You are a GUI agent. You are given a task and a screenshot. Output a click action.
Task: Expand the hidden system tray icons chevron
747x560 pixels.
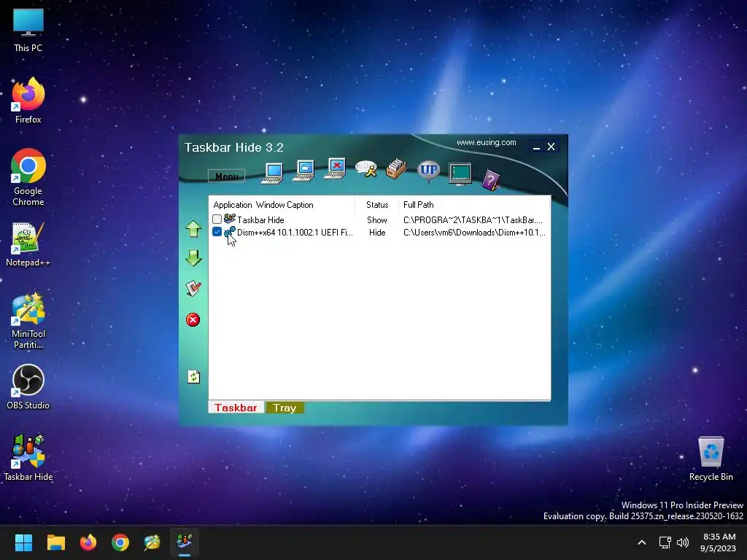[x=642, y=542]
